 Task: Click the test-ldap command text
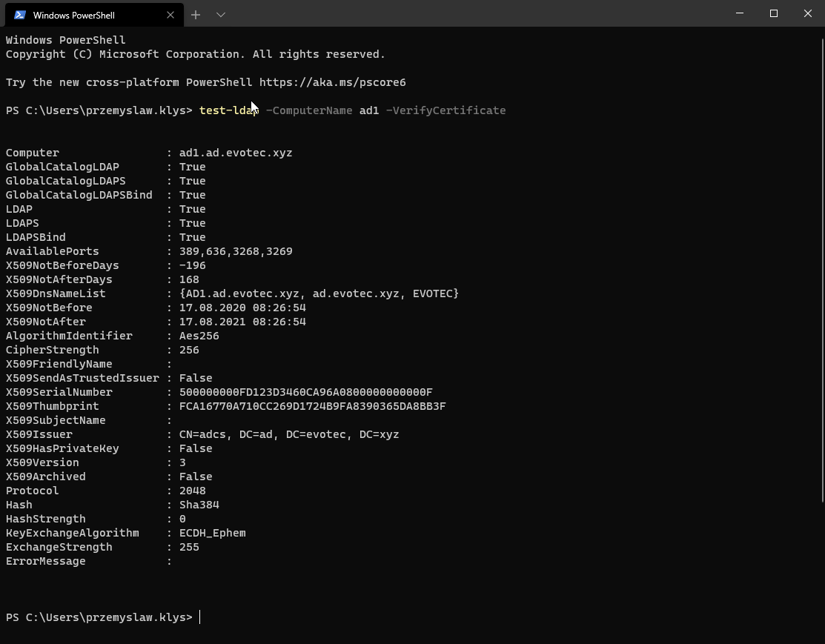[x=228, y=110]
